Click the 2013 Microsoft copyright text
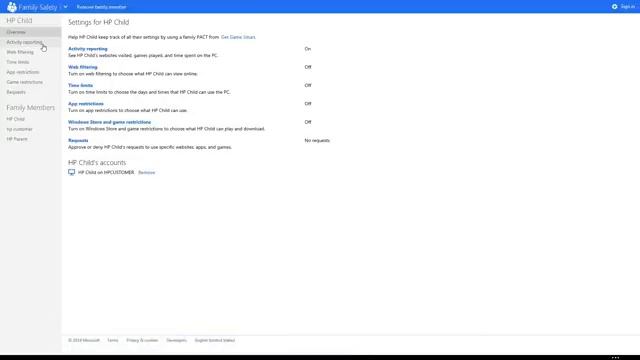The image size is (640, 360). 84,340
